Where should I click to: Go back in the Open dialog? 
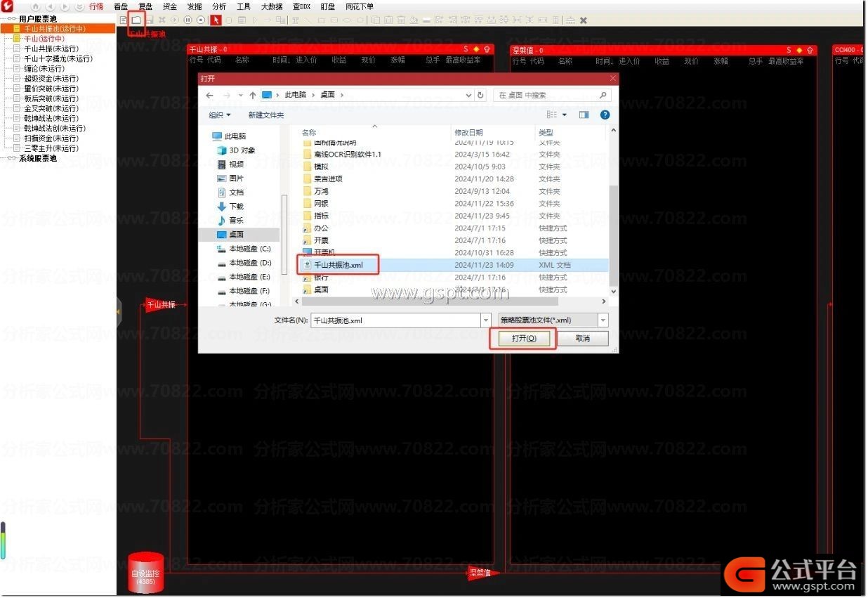click(x=209, y=95)
